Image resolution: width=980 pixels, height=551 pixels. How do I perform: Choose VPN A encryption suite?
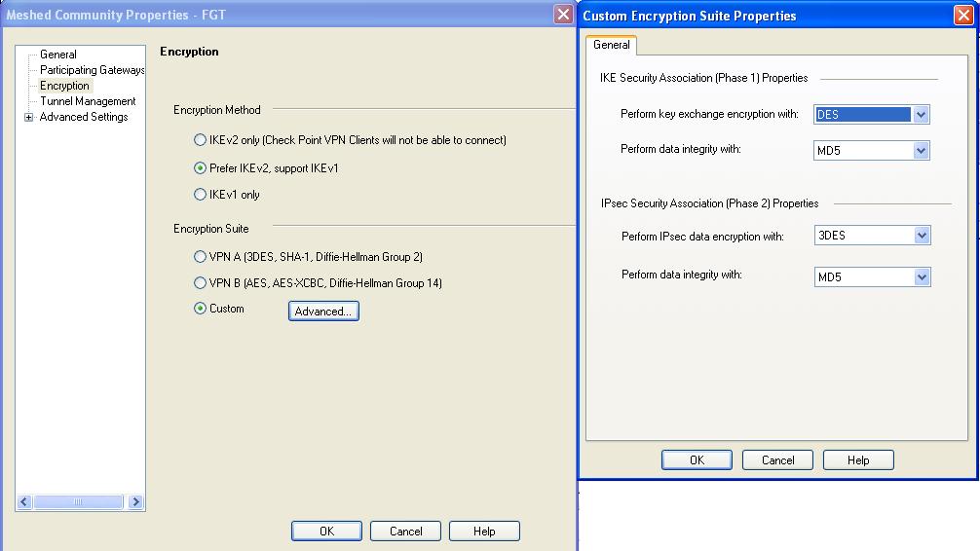(200, 257)
